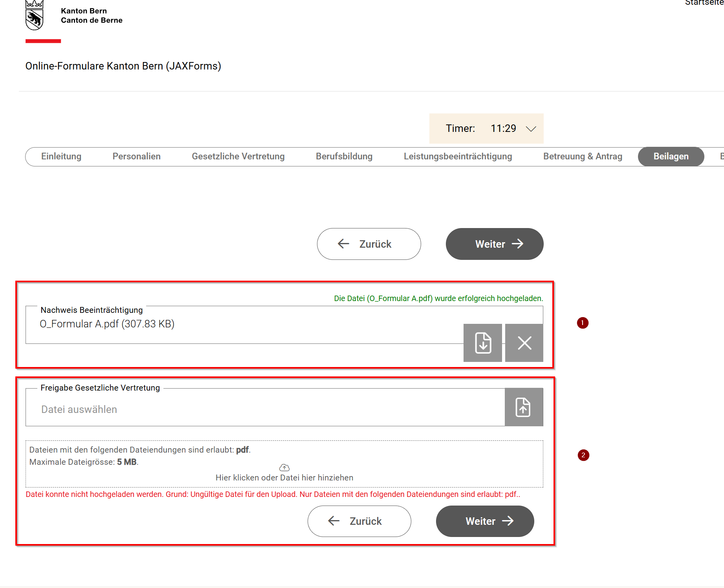The image size is (724, 588).
Task: Expand the Timer chevron dropdown
Action: pyautogui.click(x=531, y=129)
